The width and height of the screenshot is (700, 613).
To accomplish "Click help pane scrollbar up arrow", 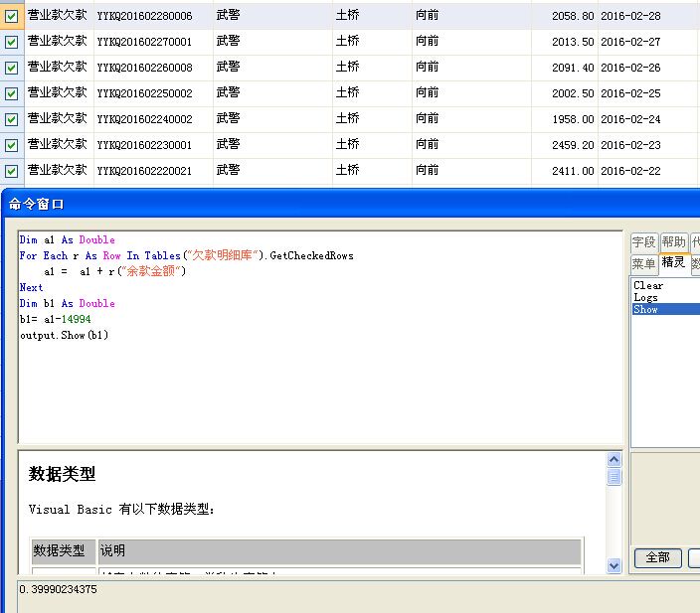I will click(613, 461).
